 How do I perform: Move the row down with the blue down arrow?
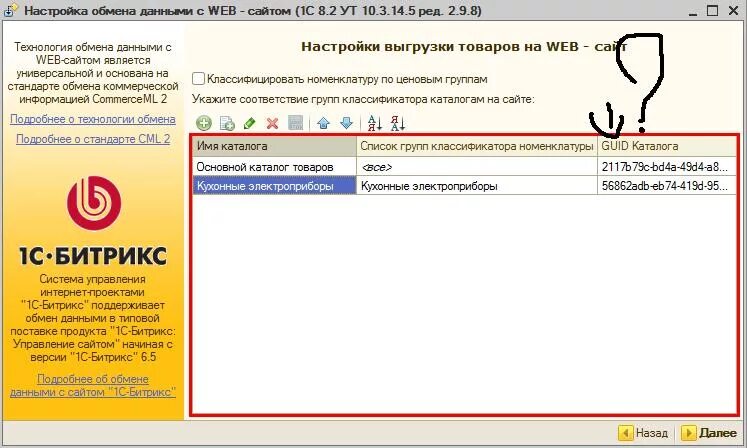346,123
